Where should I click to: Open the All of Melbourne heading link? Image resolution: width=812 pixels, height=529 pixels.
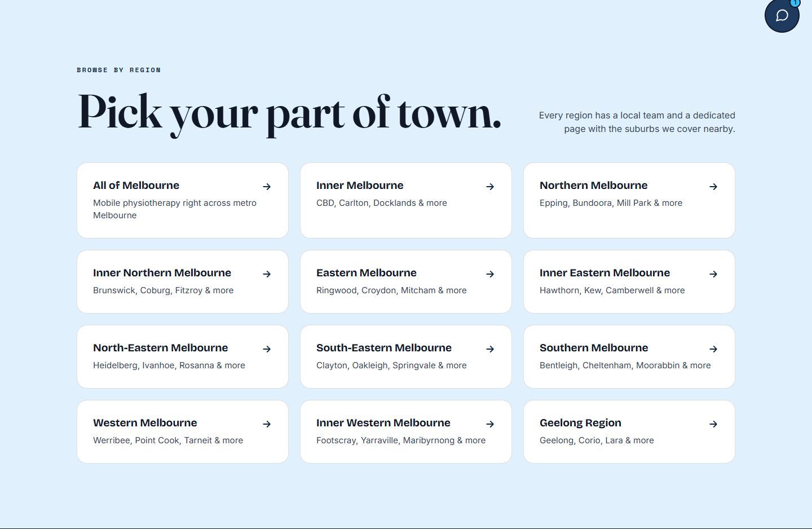coord(136,186)
